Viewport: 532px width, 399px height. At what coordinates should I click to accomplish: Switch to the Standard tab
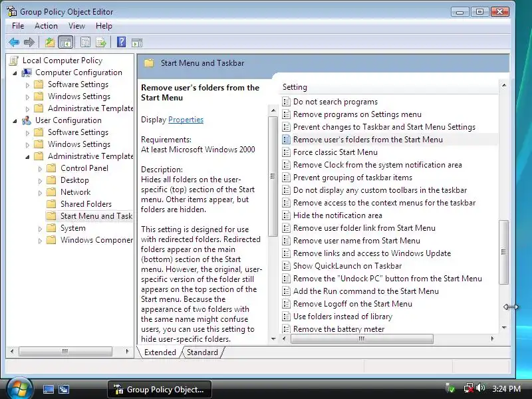pos(202,352)
